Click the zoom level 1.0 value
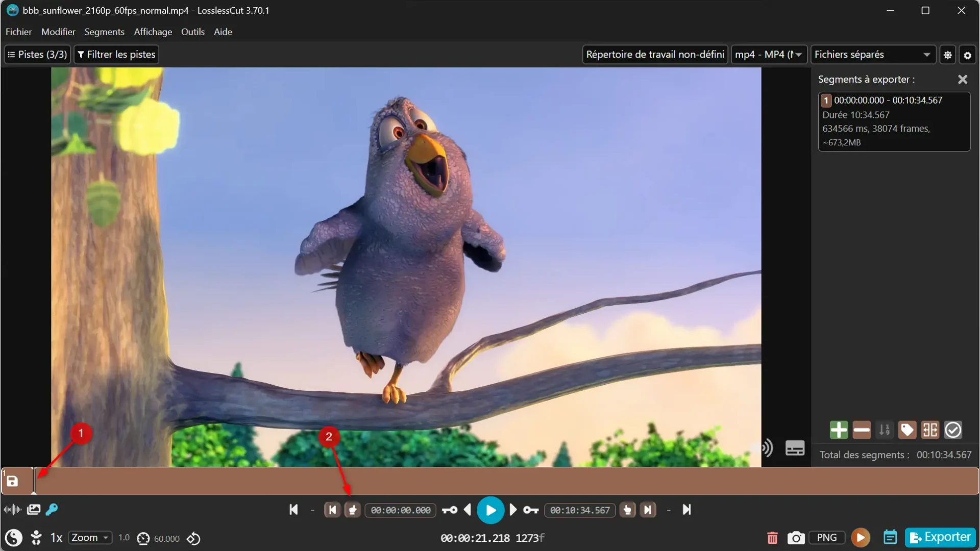The image size is (980, 551). click(124, 538)
